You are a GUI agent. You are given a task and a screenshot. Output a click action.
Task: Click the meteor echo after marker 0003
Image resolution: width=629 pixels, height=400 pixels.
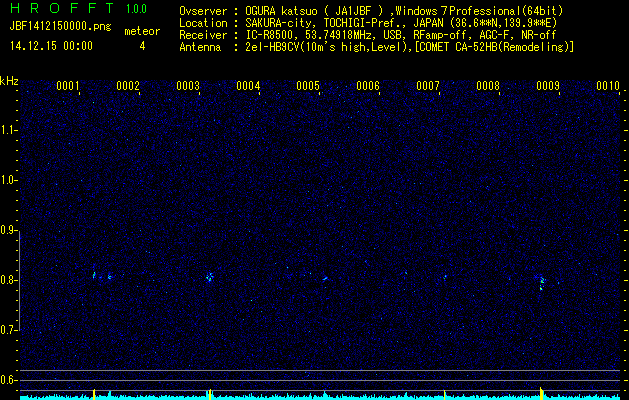[x=209, y=277]
